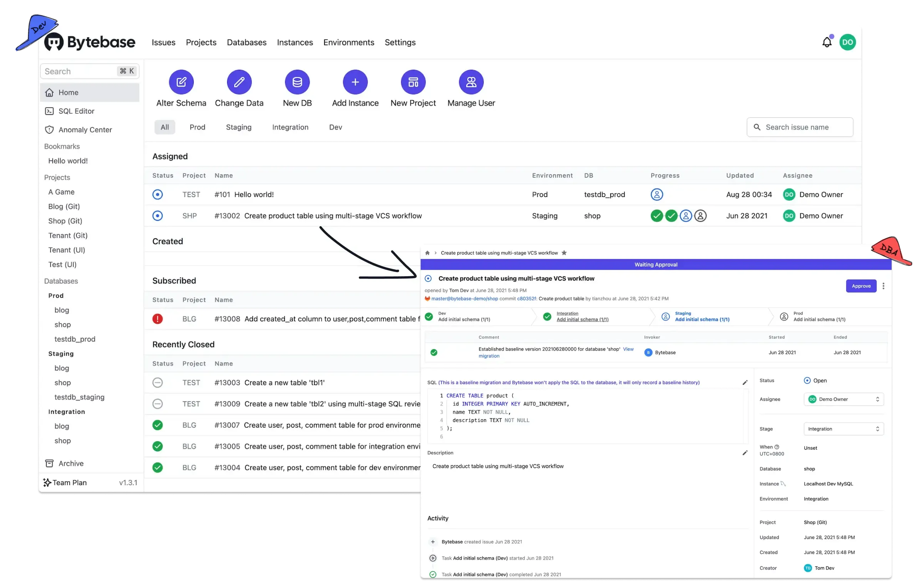Viewport: 924px width, 581px height.
Task: Select the Staging pipeline stage
Action: click(x=702, y=317)
